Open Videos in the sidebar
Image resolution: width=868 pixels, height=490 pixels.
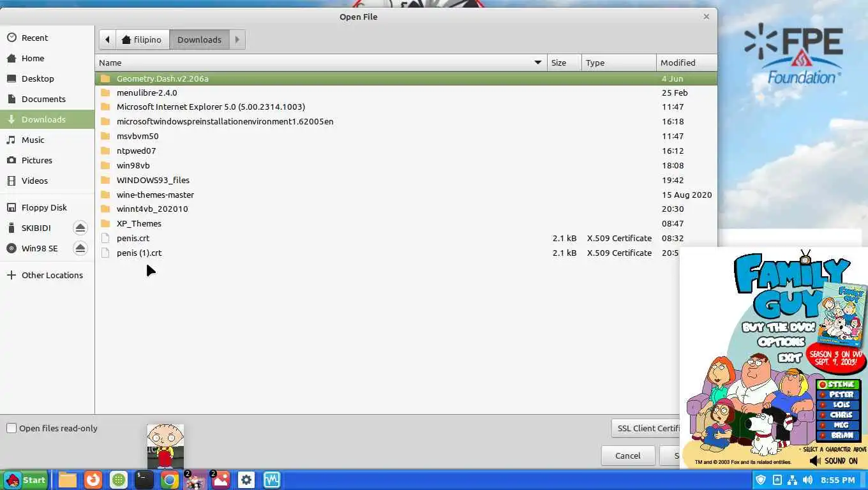click(x=47, y=181)
